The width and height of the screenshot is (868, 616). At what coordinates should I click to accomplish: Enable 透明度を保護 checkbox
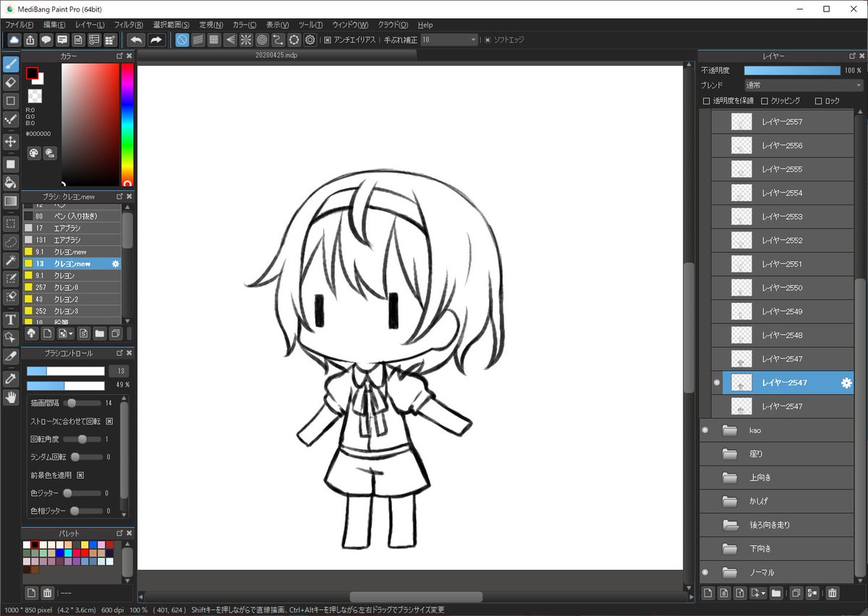pyautogui.click(x=707, y=101)
